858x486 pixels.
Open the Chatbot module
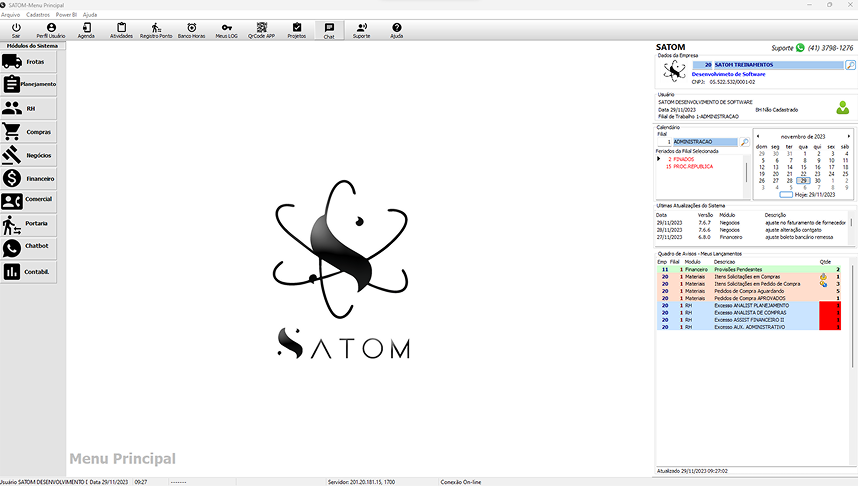29,247
